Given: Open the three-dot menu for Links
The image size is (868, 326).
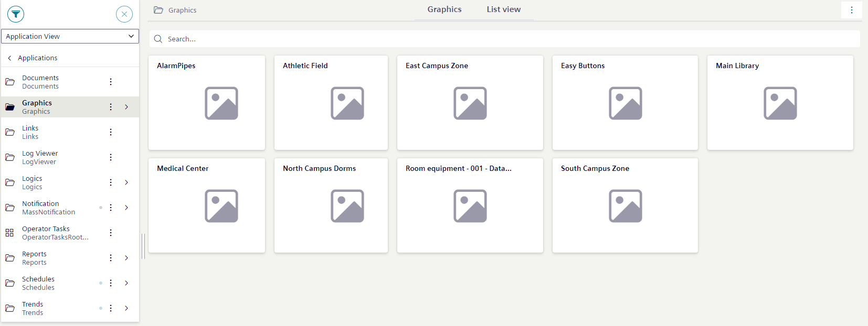Looking at the screenshot, I should [111, 132].
